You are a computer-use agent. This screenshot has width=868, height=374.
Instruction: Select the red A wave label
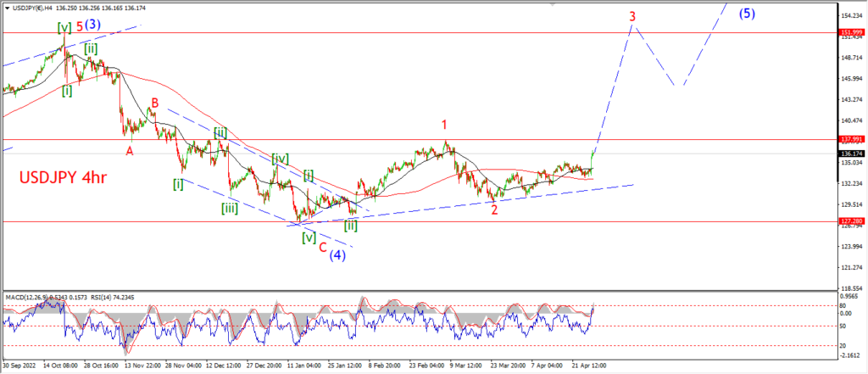pos(130,151)
